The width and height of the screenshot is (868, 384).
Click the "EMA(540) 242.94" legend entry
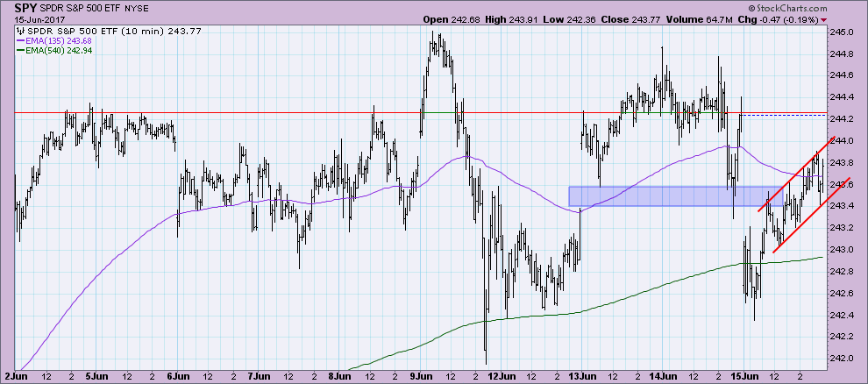click(x=58, y=50)
